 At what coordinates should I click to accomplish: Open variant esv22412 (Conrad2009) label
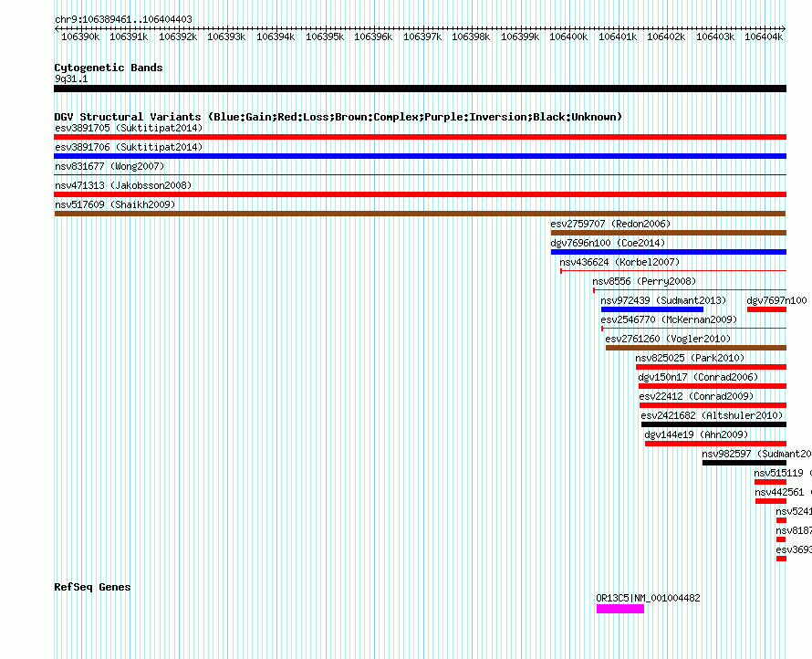point(696,396)
